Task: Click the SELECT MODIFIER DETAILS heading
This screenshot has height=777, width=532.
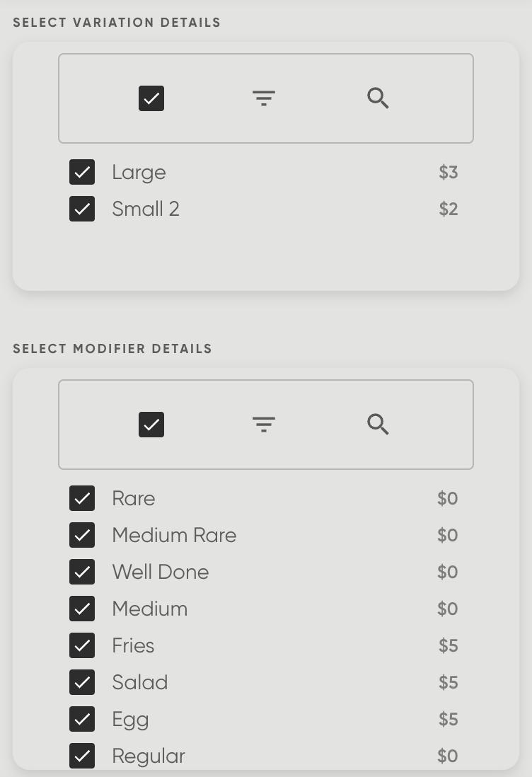Action: tap(112, 348)
